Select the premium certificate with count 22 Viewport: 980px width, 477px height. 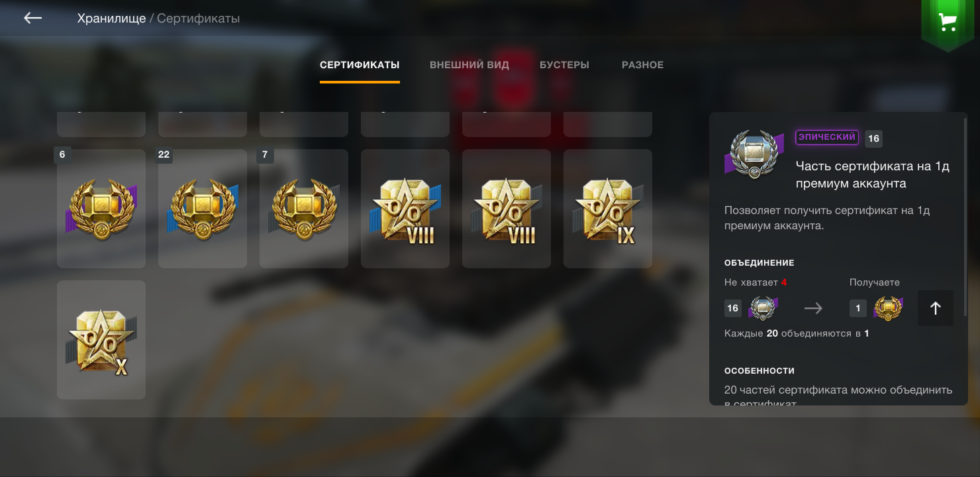(x=203, y=209)
